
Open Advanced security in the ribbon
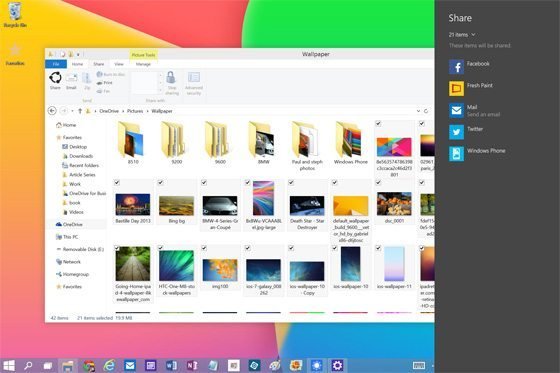click(194, 83)
